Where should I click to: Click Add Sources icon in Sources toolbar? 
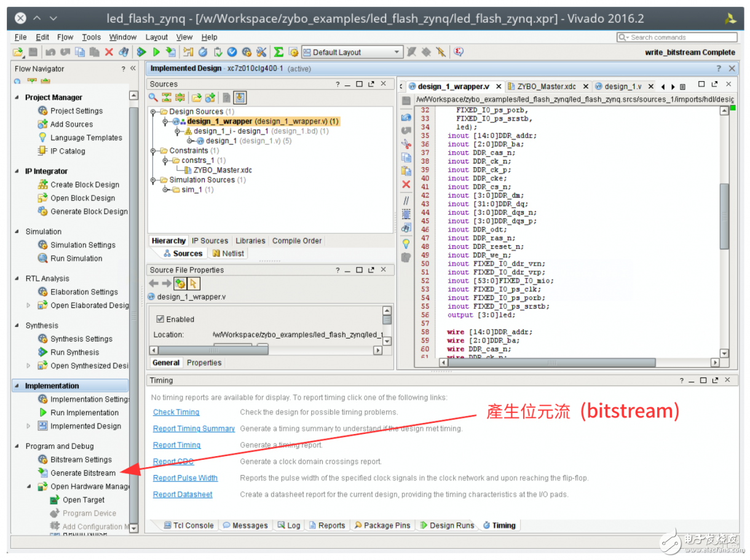(210, 97)
